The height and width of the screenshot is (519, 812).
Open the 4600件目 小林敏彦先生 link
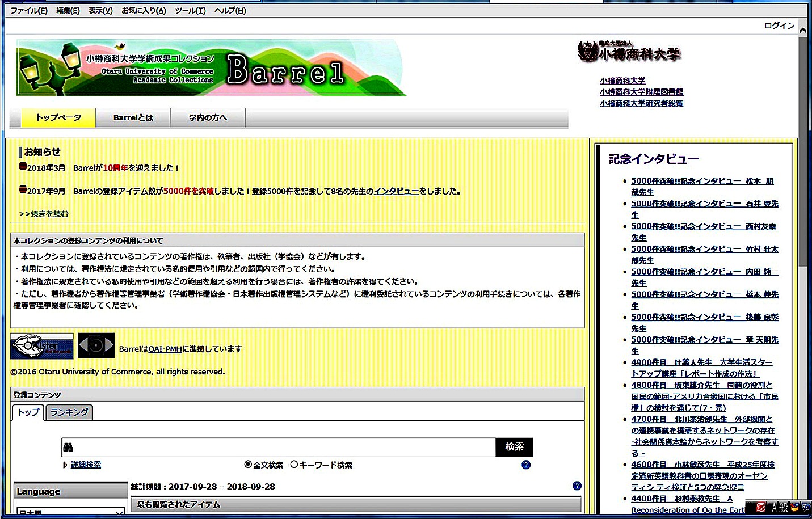tap(703, 476)
